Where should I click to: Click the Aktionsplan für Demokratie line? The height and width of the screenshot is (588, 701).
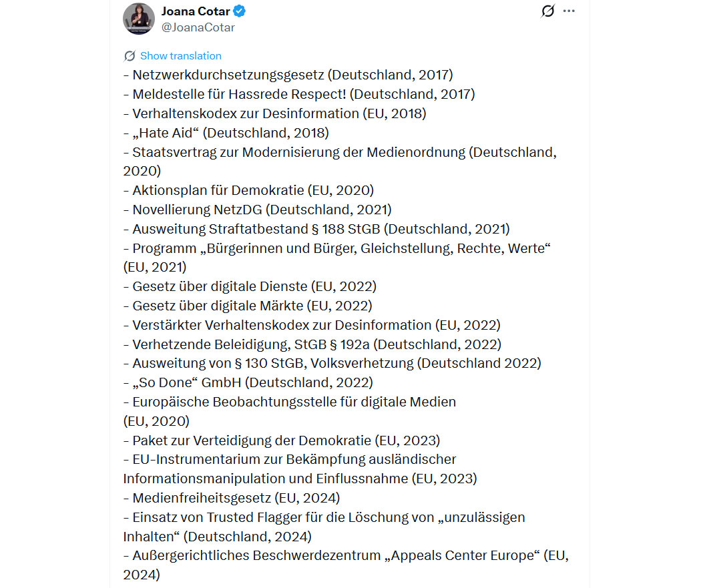click(249, 190)
